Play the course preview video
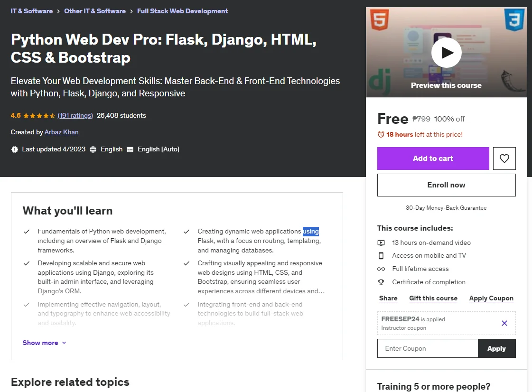Image resolution: width=532 pixels, height=392 pixels. pos(446,53)
